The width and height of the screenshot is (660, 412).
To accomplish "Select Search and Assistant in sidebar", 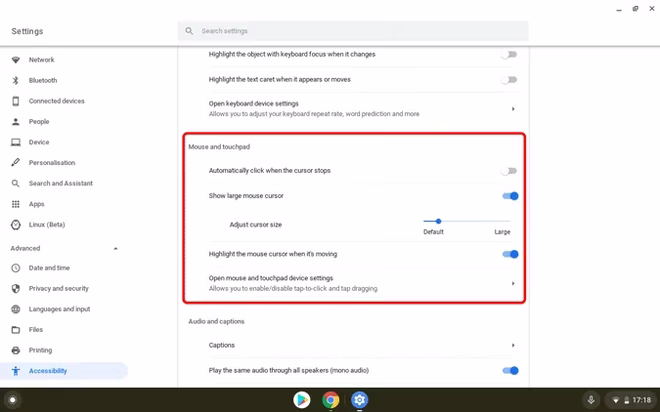I will [61, 183].
